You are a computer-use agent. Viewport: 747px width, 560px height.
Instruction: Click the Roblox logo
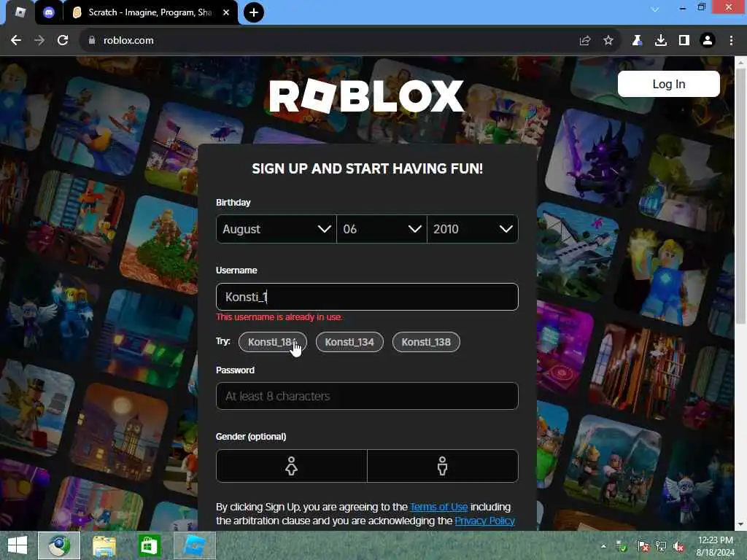click(x=366, y=96)
